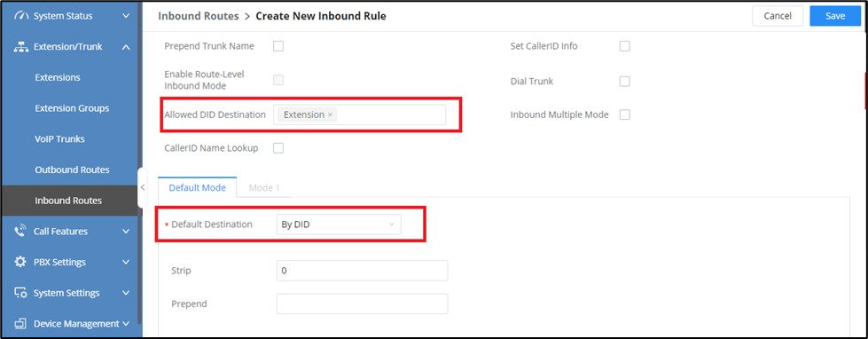Click the Inbound Routes breadcrumb link
Screen dimensions: 868x339
[199, 16]
